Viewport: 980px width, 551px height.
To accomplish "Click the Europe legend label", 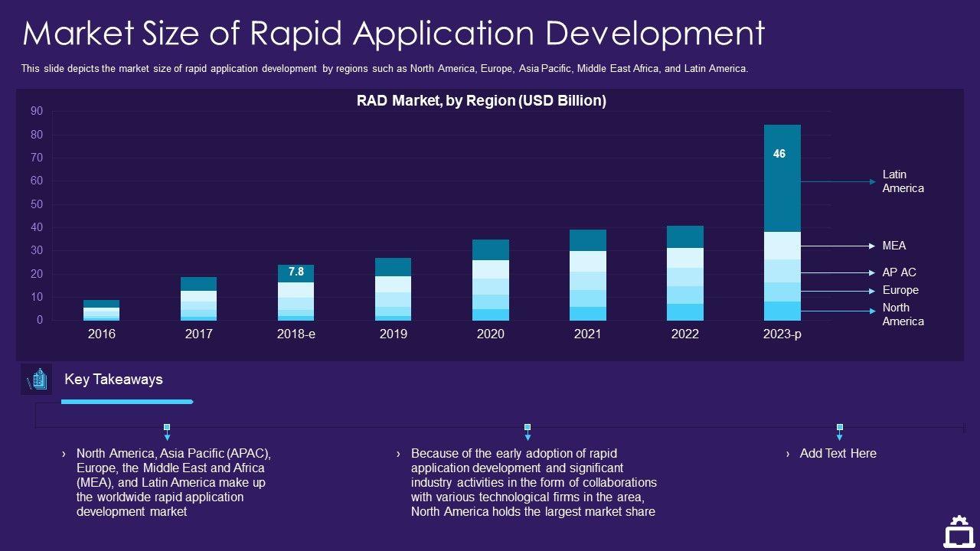I will tap(900, 290).
